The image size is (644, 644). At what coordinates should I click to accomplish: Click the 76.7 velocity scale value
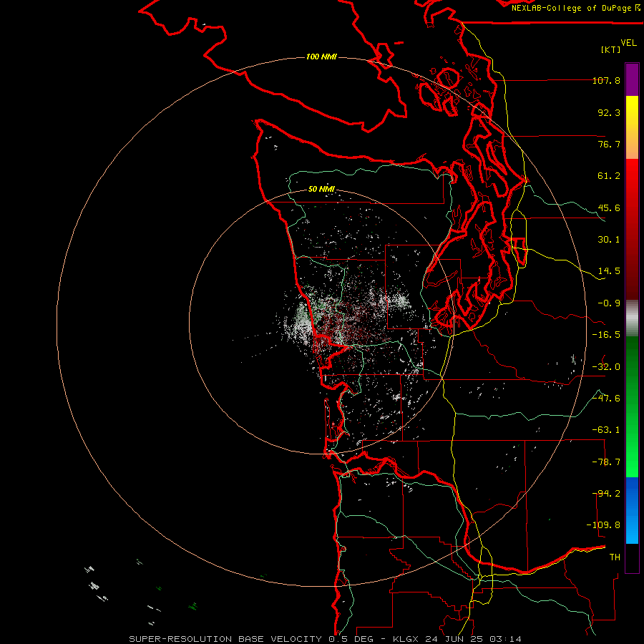click(x=609, y=144)
